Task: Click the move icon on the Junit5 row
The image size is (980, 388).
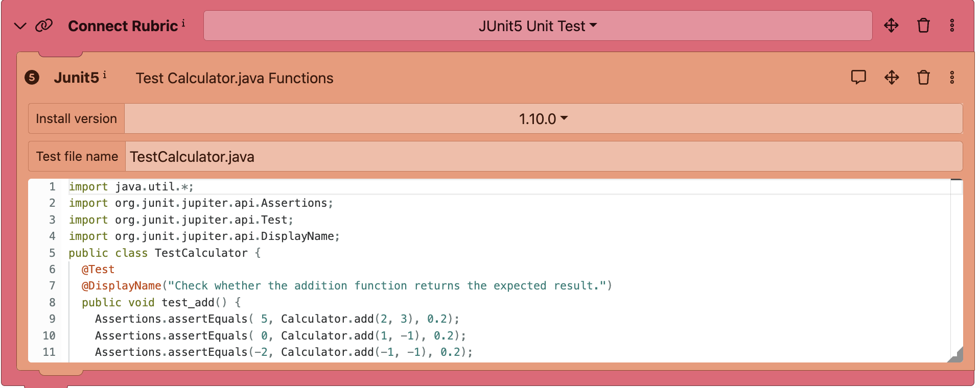Action: click(892, 78)
